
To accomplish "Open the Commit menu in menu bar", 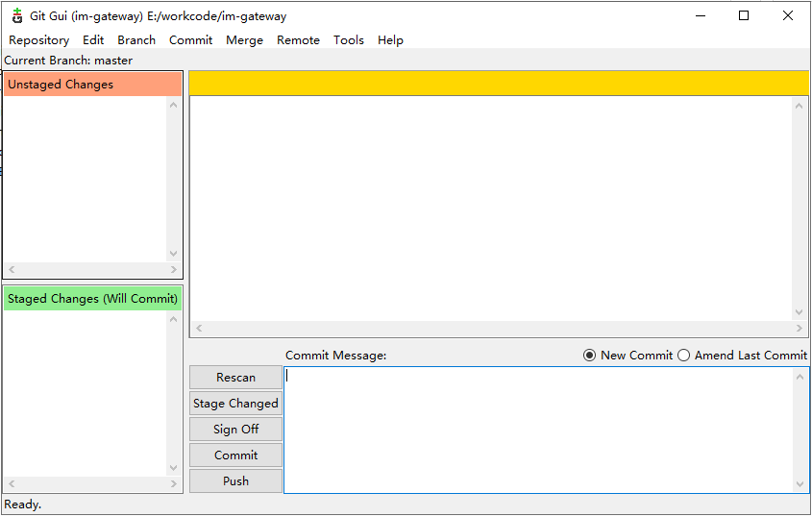I will click(190, 40).
